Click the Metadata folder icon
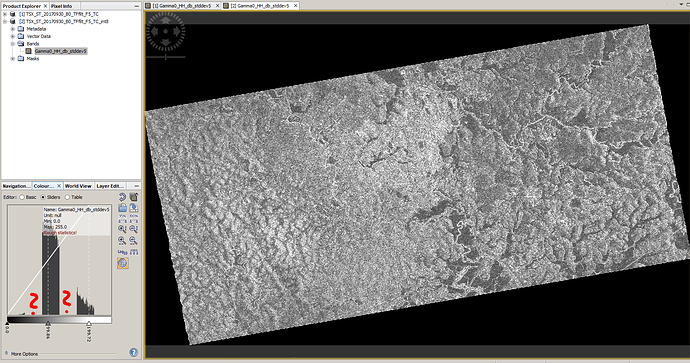 pos(21,29)
